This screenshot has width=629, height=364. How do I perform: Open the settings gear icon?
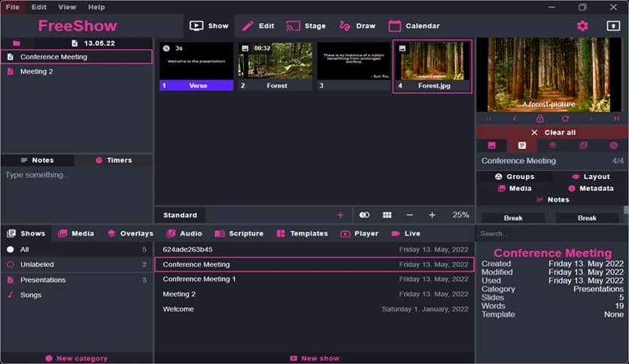tap(582, 26)
